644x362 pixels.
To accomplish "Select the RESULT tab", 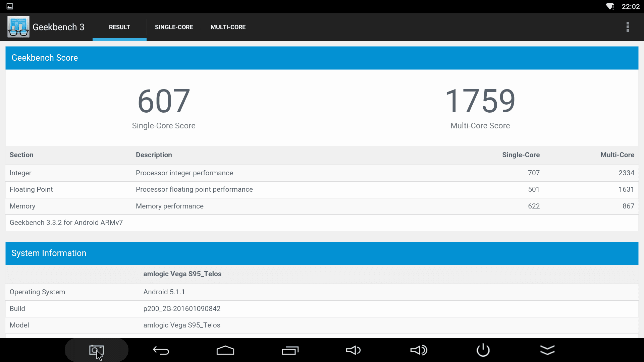I will (x=119, y=27).
